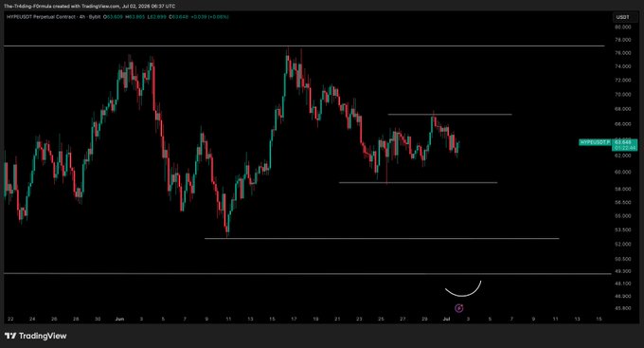Click the TradingView logo at the bottom left
Image resolution: width=644 pixels, height=348 pixels.
[36, 336]
